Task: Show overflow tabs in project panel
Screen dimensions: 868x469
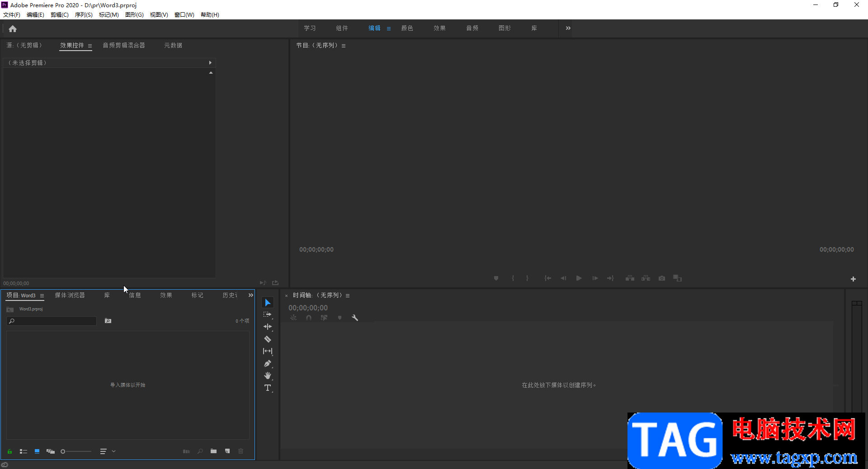Action: click(250, 295)
